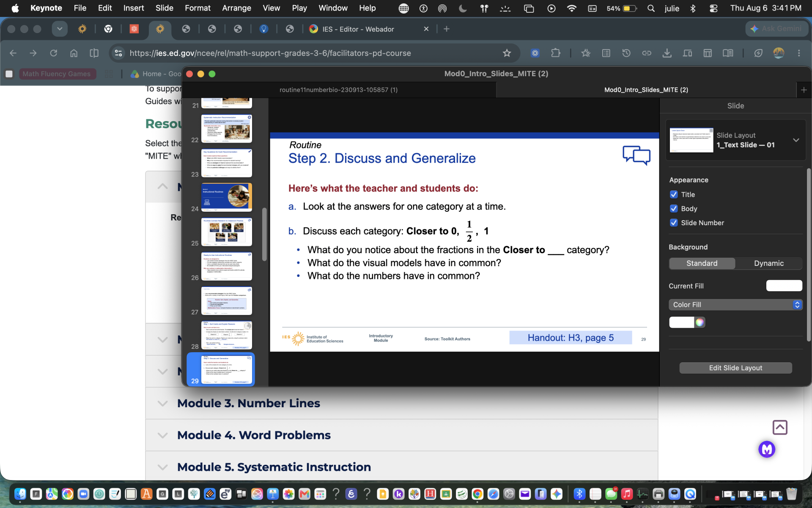Expand Module 3. Number Lines section
812x508 pixels.
[401, 403]
